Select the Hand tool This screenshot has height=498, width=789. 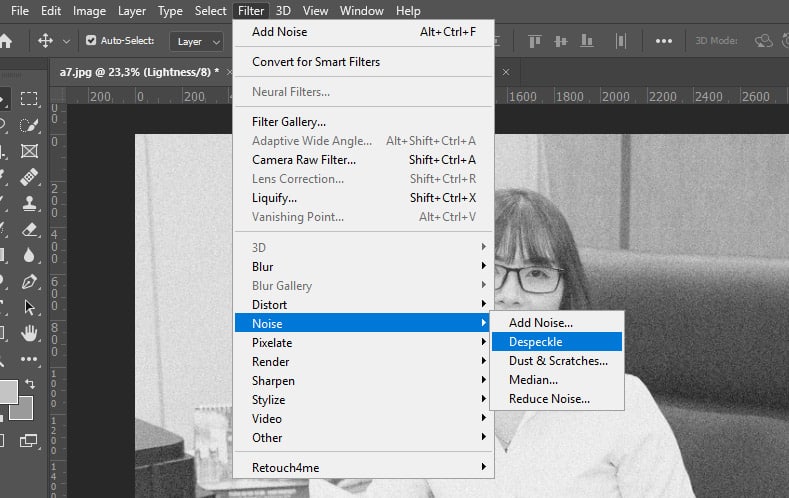pyautogui.click(x=29, y=332)
